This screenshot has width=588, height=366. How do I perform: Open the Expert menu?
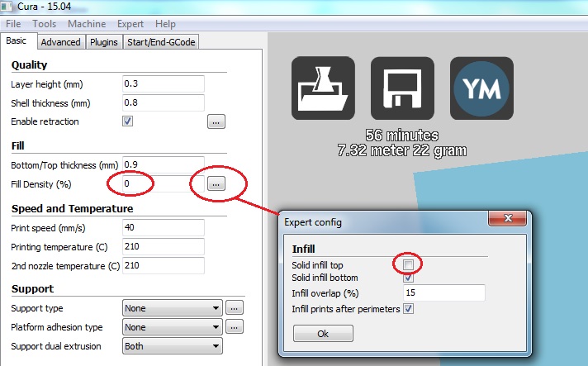[x=130, y=24]
